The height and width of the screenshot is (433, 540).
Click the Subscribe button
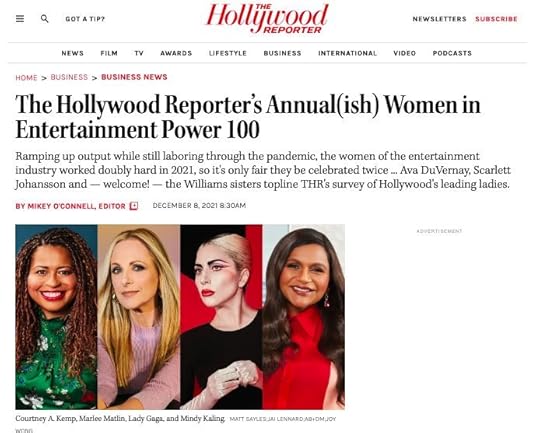(496, 19)
